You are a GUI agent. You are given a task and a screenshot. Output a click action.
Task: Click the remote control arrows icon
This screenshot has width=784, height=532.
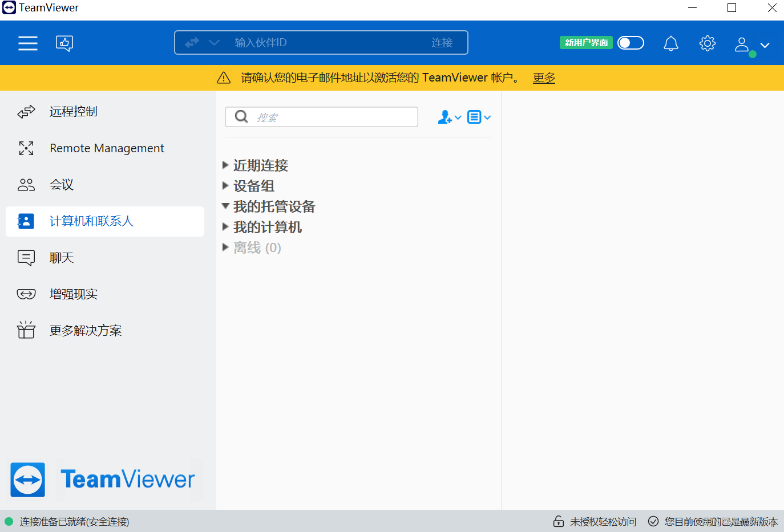26,112
